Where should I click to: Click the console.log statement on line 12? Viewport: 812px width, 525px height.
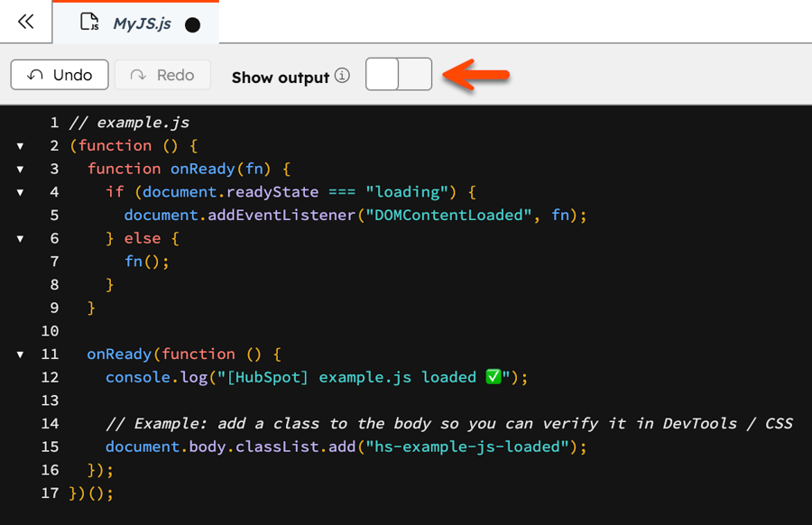[x=317, y=377]
